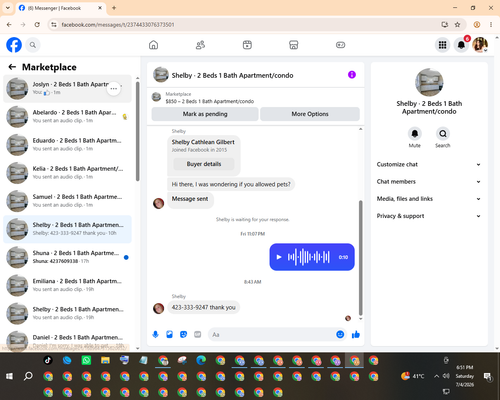Mute conversation via bell icon
The width and height of the screenshot is (500, 400).
(x=415, y=134)
